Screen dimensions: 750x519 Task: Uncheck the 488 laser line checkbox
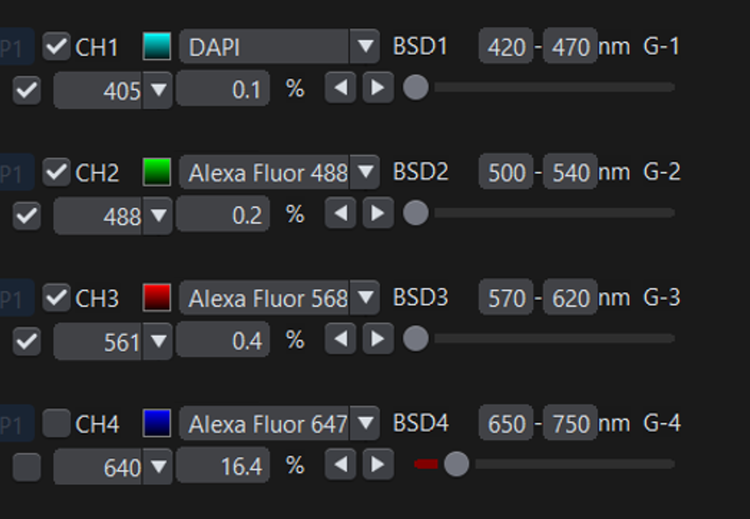tap(27, 214)
